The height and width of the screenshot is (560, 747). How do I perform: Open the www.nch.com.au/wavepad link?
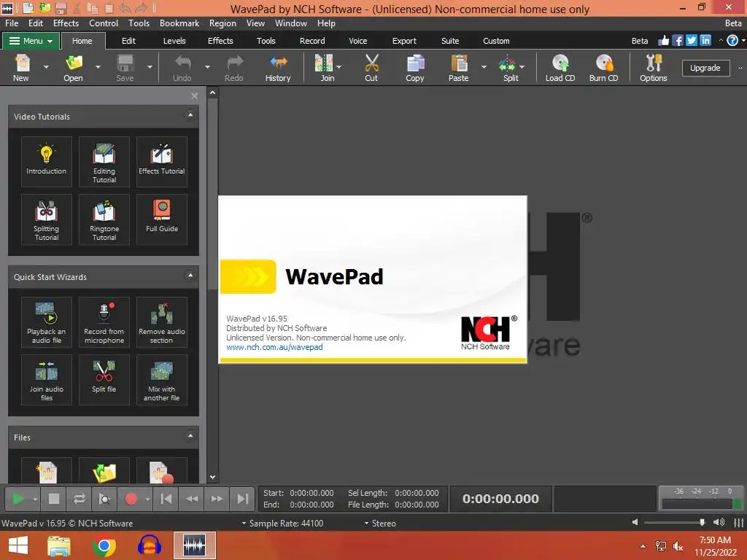click(x=274, y=347)
